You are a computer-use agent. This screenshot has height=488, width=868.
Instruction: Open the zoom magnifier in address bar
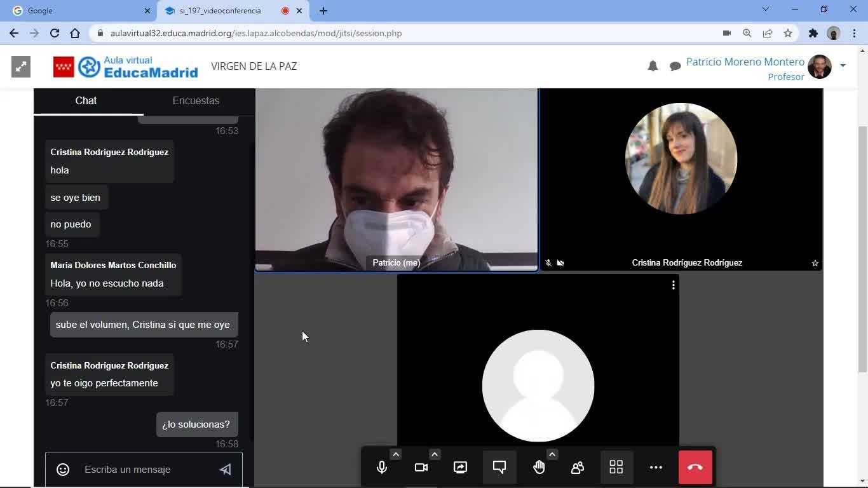point(747,33)
